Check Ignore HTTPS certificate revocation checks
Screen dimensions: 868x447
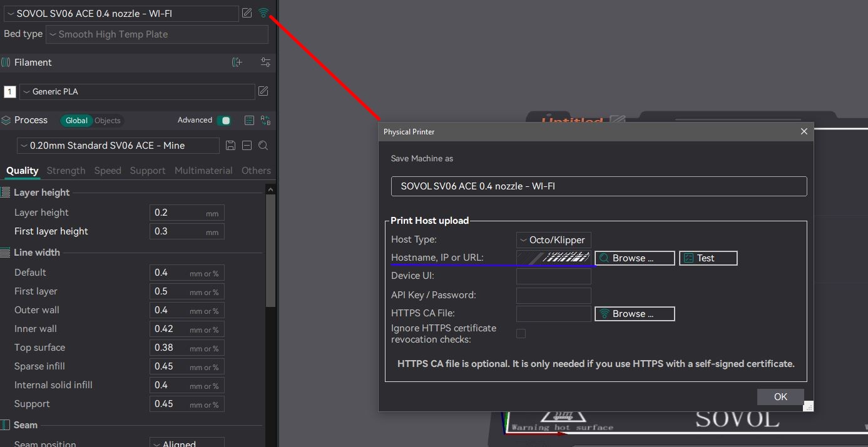tap(521, 334)
